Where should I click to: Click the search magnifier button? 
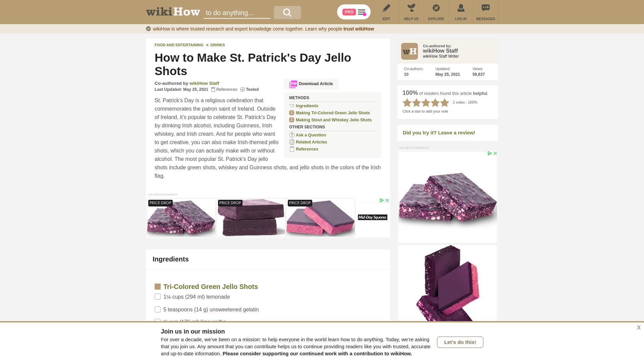pos(287,12)
